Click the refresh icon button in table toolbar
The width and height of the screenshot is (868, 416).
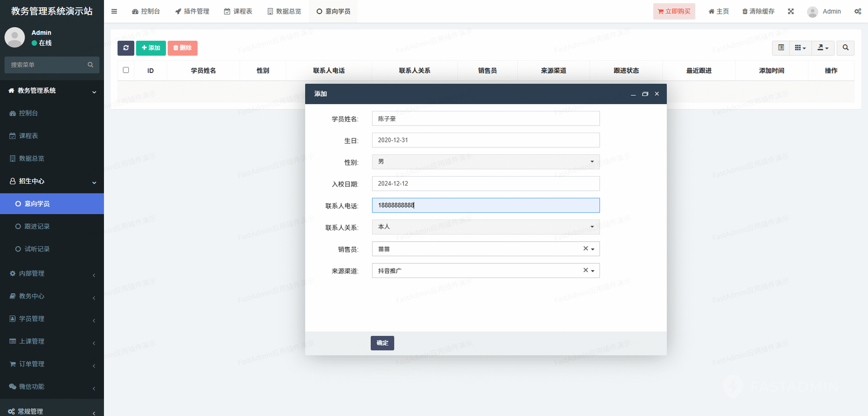tap(126, 48)
